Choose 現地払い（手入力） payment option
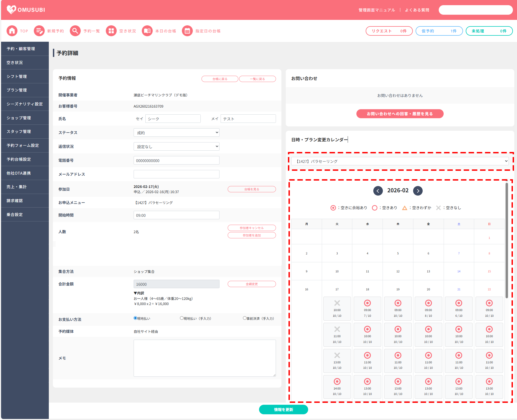This screenshot has height=420, width=517. [x=182, y=318]
